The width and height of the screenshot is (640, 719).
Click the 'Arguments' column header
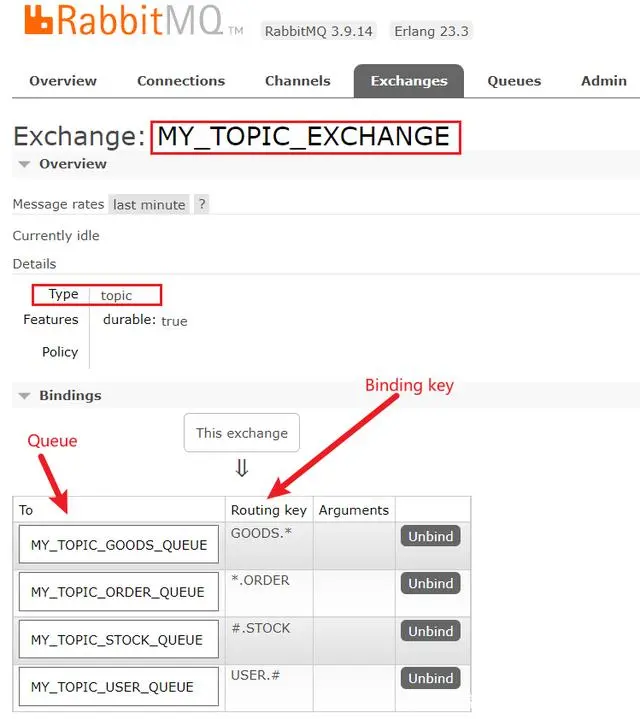point(353,510)
